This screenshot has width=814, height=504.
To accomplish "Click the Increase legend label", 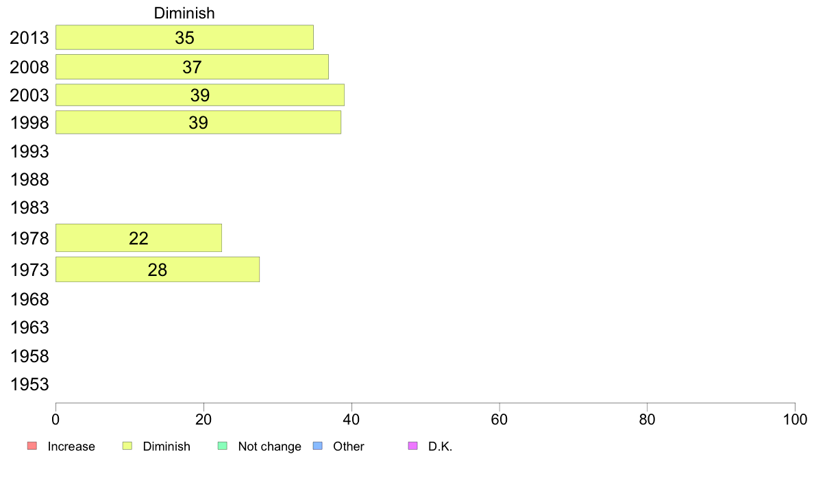I will coord(71,446).
